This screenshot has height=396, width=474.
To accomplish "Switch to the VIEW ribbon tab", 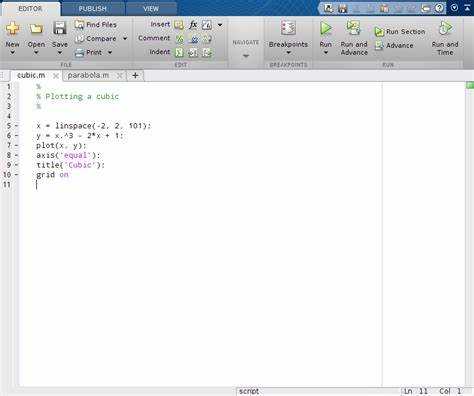I will (151, 9).
